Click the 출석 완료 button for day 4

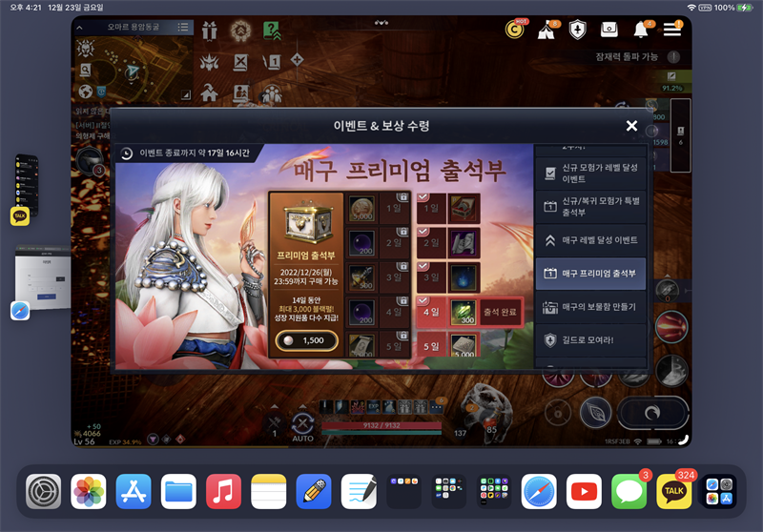[x=498, y=312]
